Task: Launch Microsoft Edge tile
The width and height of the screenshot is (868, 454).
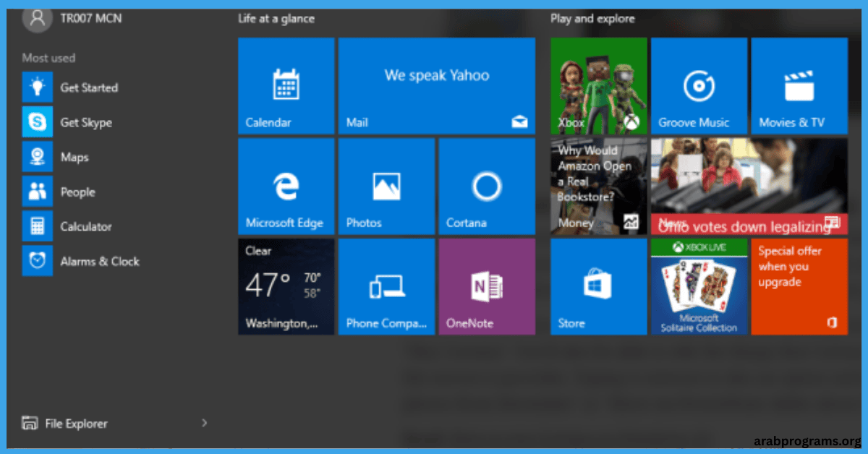Action: pyautogui.click(x=286, y=187)
